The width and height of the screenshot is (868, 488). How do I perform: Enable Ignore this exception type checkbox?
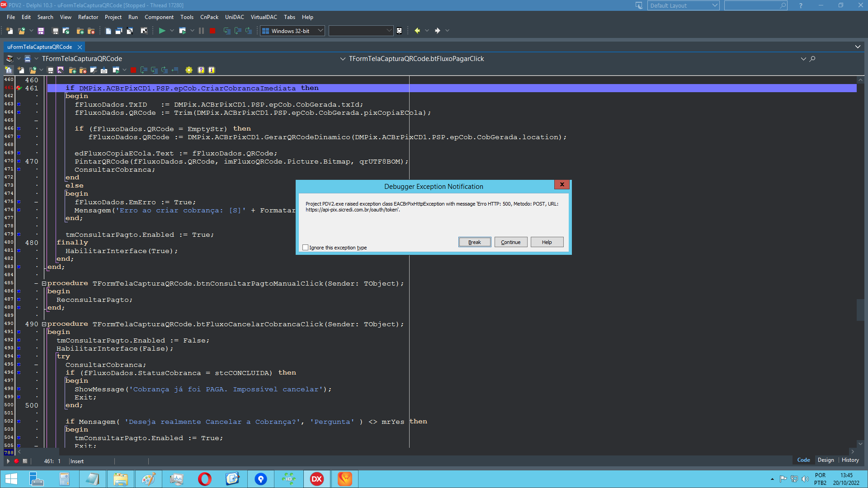(x=306, y=248)
